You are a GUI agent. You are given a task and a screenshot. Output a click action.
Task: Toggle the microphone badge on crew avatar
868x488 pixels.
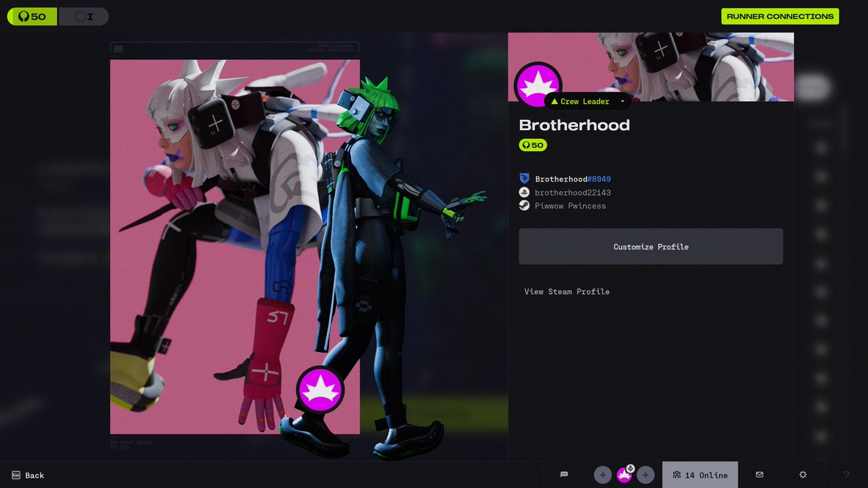631,468
